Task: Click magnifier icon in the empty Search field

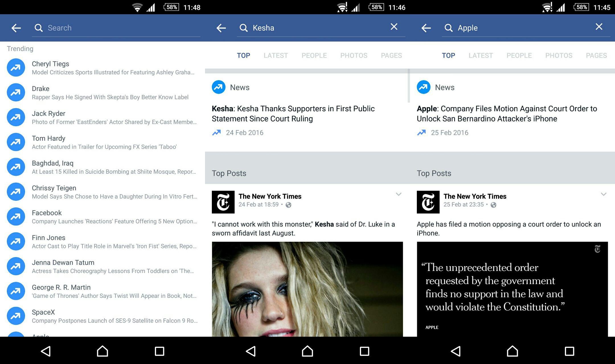Action: click(x=39, y=28)
